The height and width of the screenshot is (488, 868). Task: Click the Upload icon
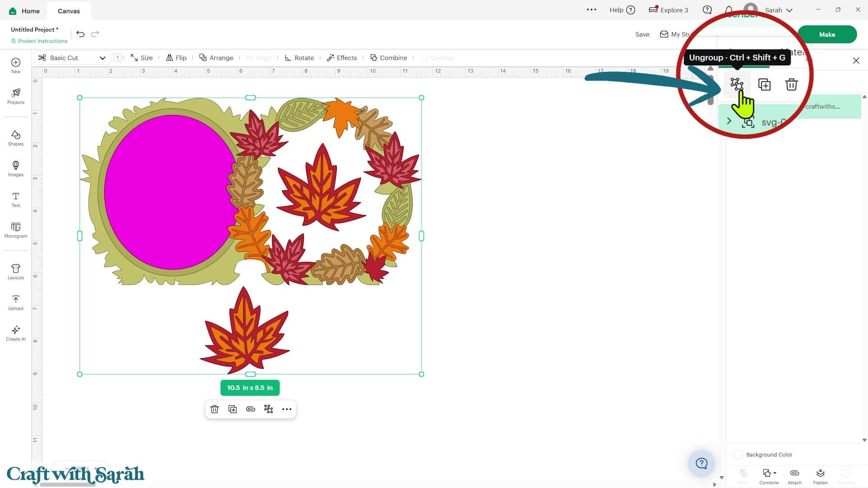pos(15,302)
